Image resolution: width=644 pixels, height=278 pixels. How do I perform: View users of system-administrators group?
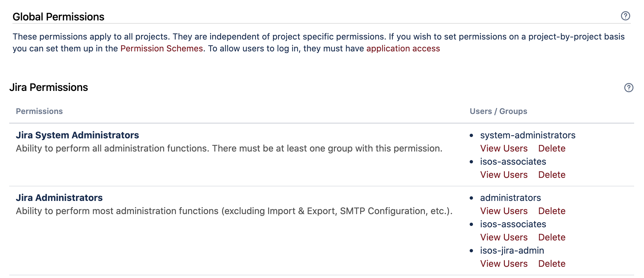coord(504,149)
